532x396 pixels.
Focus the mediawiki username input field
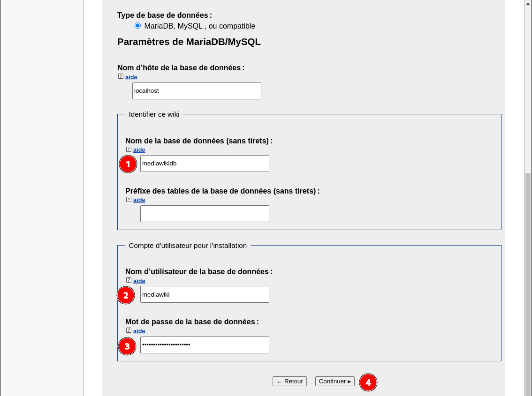205,294
